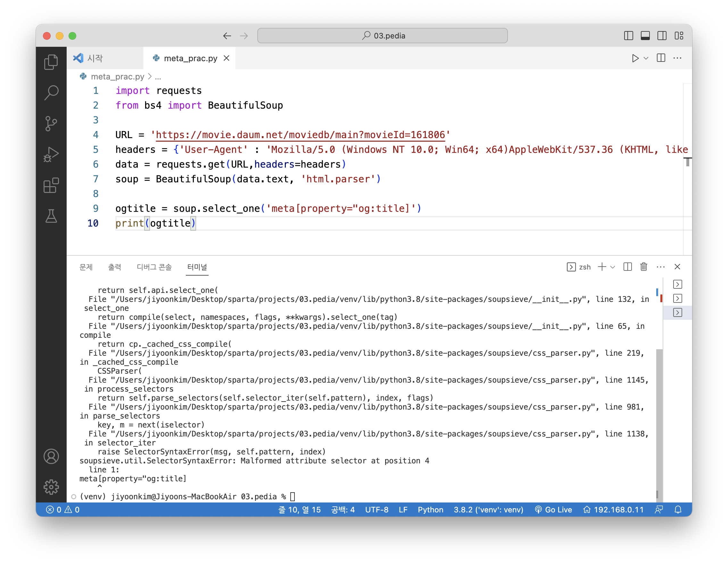The height and width of the screenshot is (564, 728).
Task: Select interpreter 3.8.2 ('venv': venv)
Action: [x=488, y=510]
